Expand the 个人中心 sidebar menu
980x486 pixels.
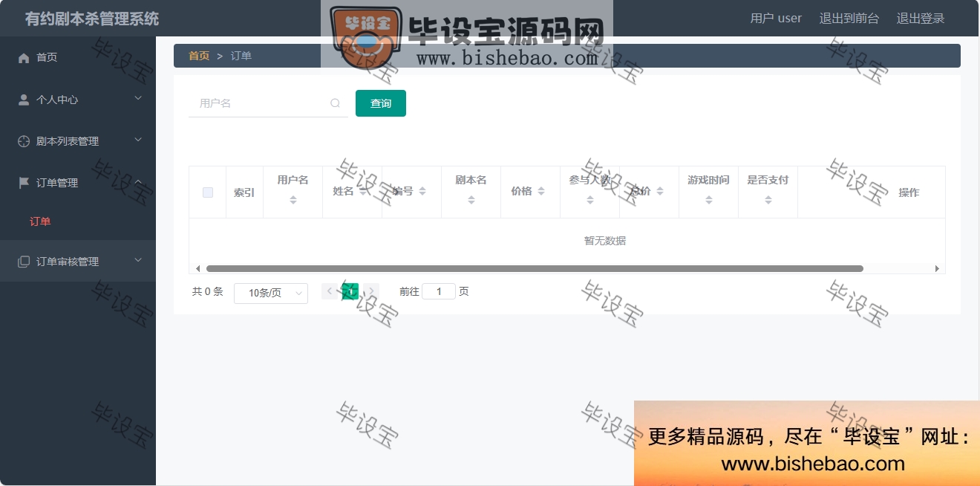pos(78,100)
